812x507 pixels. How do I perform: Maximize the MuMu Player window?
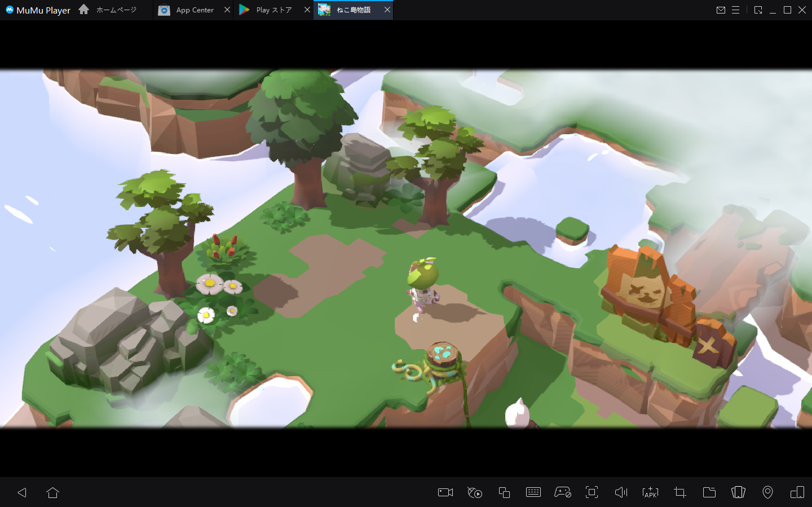click(x=787, y=10)
